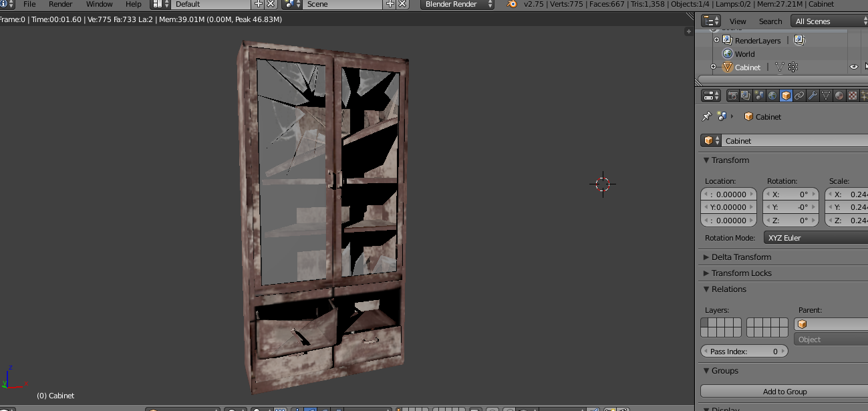The width and height of the screenshot is (868, 411).
Task: Open the World properties tab (globe icon)
Action: point(772,96)
